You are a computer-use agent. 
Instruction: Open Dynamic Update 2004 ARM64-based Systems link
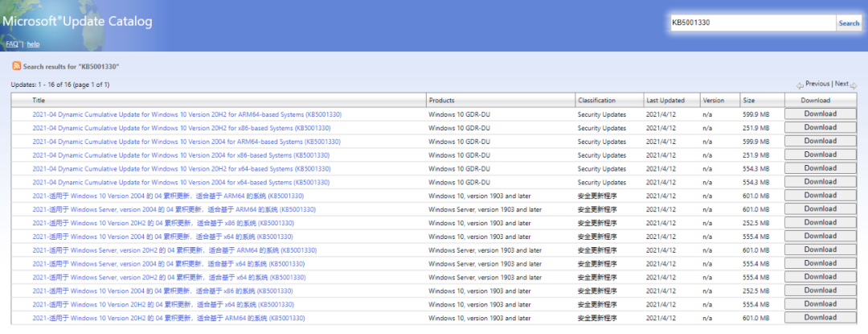coord(186,141)
